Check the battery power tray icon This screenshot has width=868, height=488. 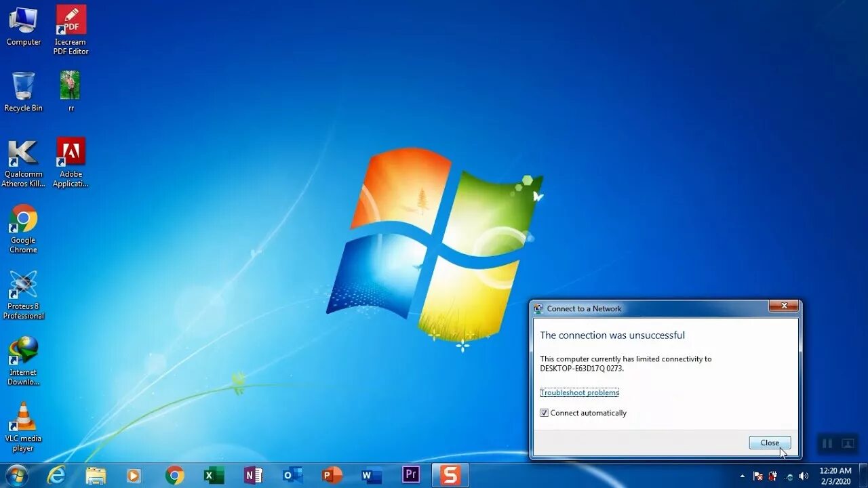(772, 476)
